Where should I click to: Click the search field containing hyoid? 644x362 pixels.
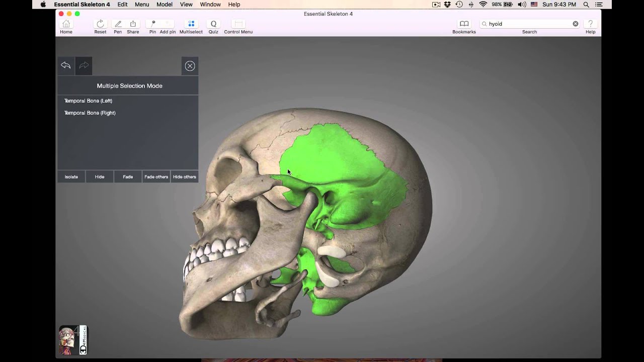(529, 24)
